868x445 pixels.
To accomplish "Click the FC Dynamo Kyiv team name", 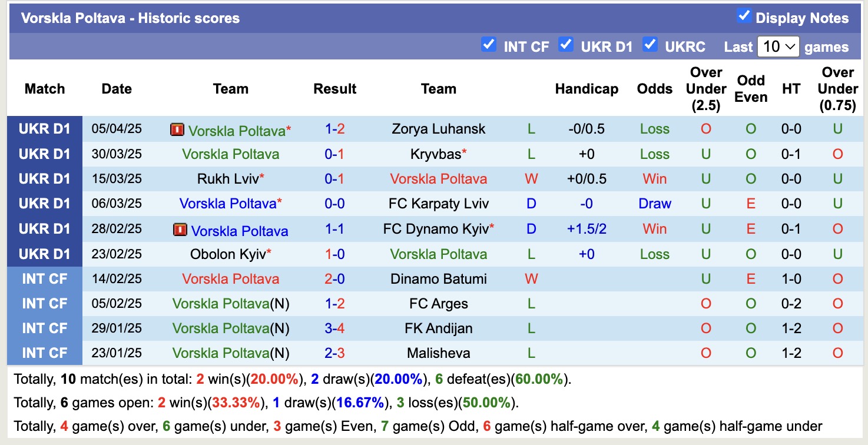I will pos(435,228).
